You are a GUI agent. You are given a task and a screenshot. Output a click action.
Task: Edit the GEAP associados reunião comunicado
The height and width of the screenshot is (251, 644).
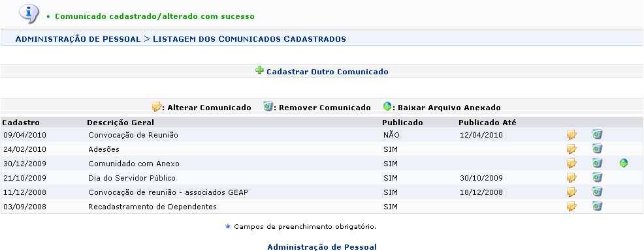pyautogui.click(x=572, y=192)
